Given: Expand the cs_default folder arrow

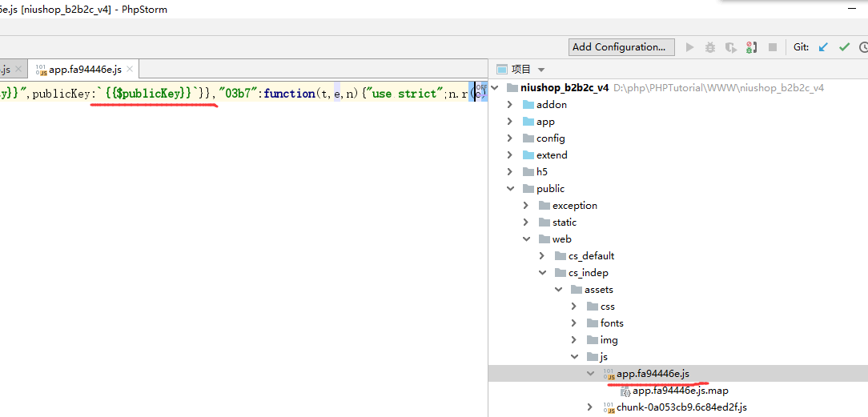Looking at the screenshot, I should (x=541, y=256).
